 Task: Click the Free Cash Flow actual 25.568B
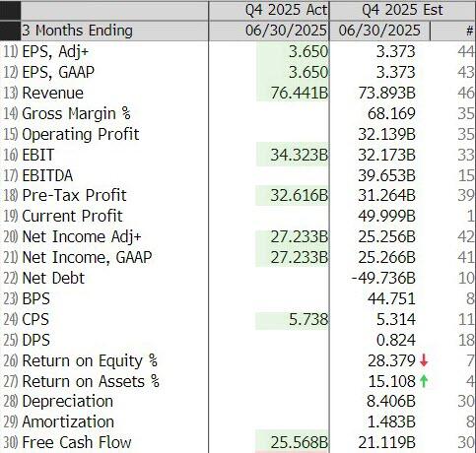click(x=300, y=442)
